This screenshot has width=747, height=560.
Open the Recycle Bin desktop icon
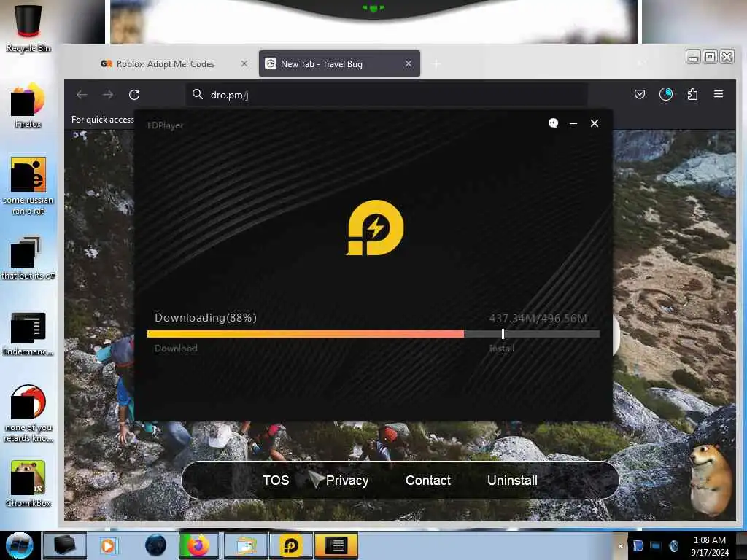[28, 27]
